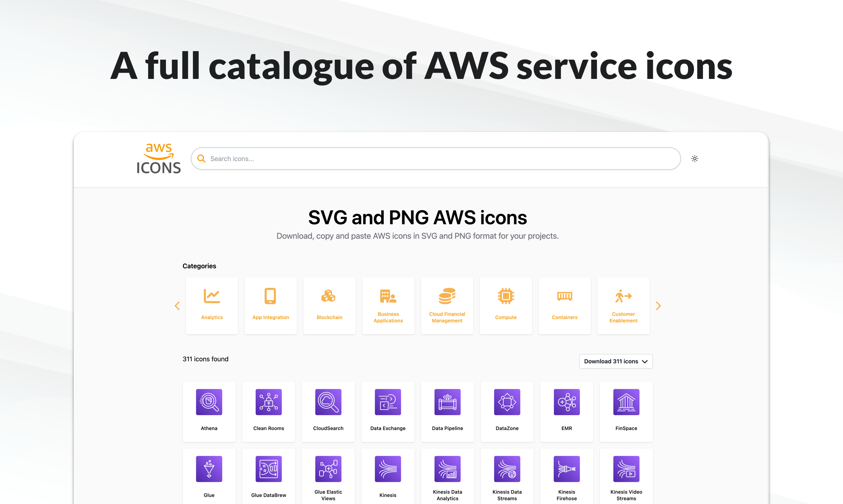Click the App Integration phone icon
Viewport: 843px width, 504px height.
click(x=270, y=296)
